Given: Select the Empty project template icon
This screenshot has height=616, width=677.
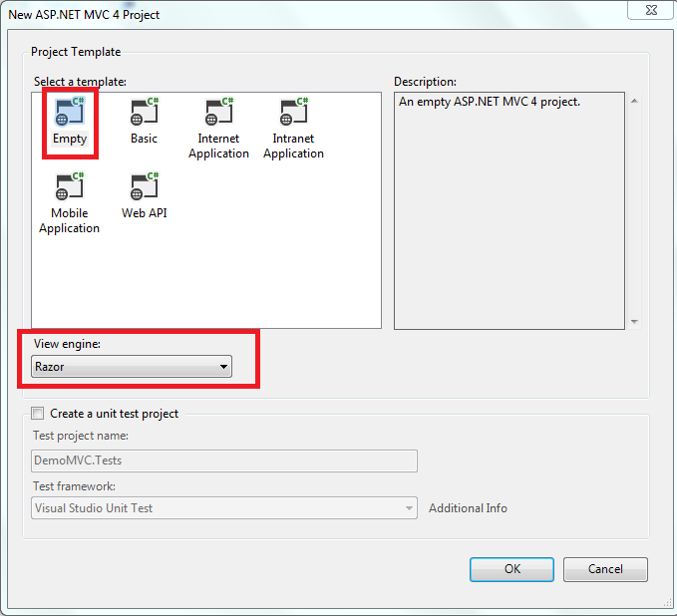Looking at the screenshot, I should click(70, 112).
